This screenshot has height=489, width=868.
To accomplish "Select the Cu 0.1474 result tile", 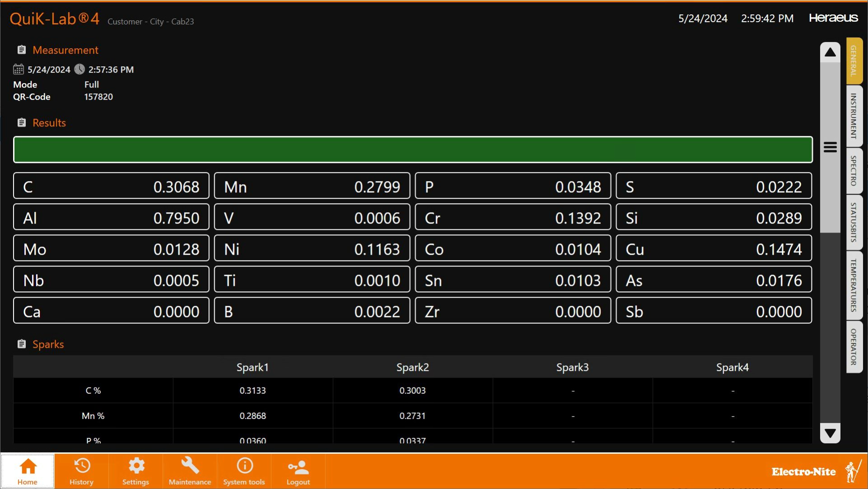I will pyautogui.click(x=714, y=248).
